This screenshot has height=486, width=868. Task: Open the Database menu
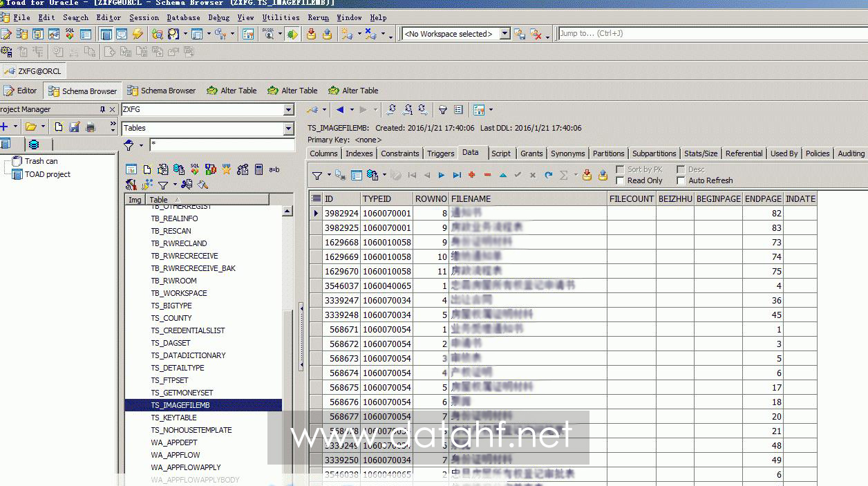click(184, 17)
